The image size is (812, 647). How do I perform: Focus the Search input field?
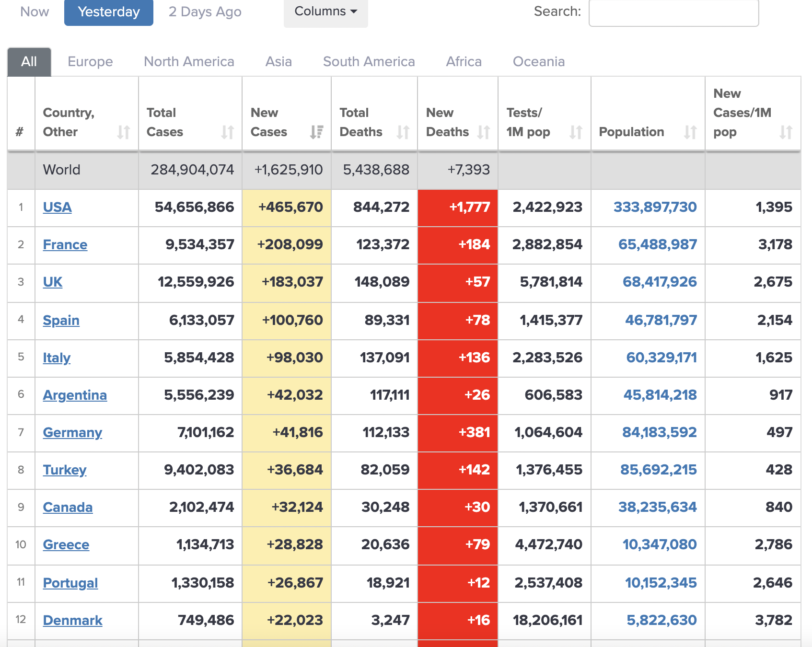tap(673, 12)
